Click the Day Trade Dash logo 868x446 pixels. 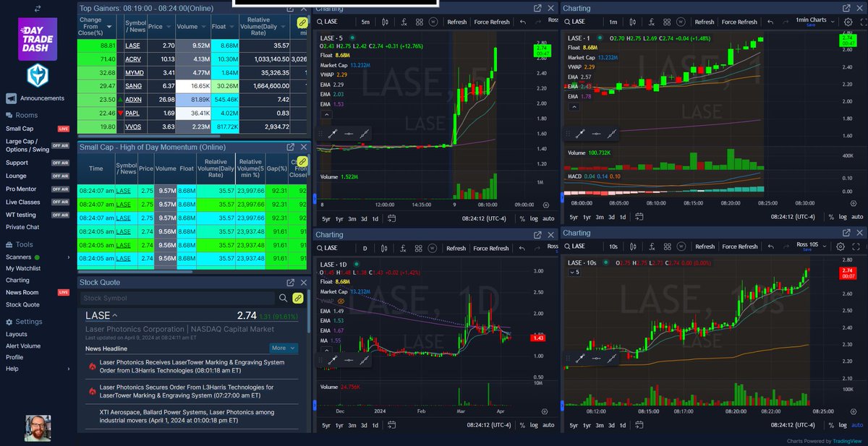click(37, 40)
